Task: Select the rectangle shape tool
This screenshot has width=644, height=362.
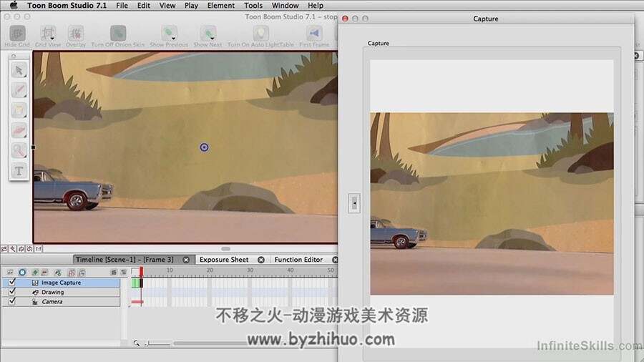Action: pyautogui.click(x=19, y=110)
